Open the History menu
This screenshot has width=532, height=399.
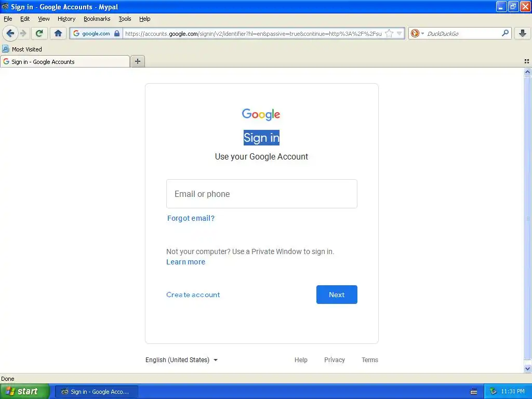point(66,19)
